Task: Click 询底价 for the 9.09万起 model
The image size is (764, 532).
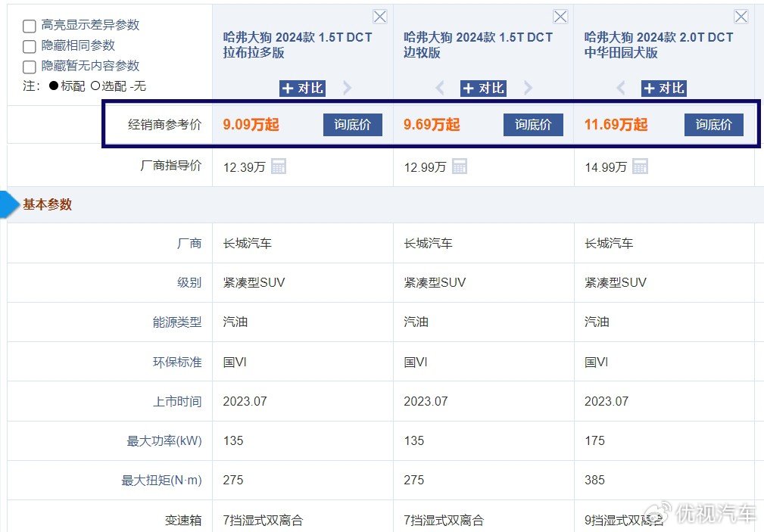Action: [x=352, y=125]
